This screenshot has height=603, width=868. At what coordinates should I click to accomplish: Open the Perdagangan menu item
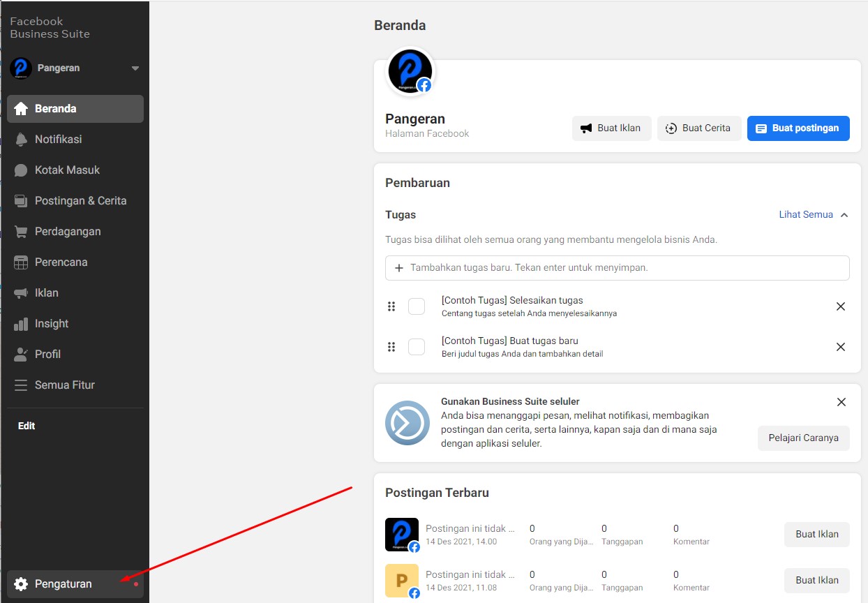click(x=75, y=232)
